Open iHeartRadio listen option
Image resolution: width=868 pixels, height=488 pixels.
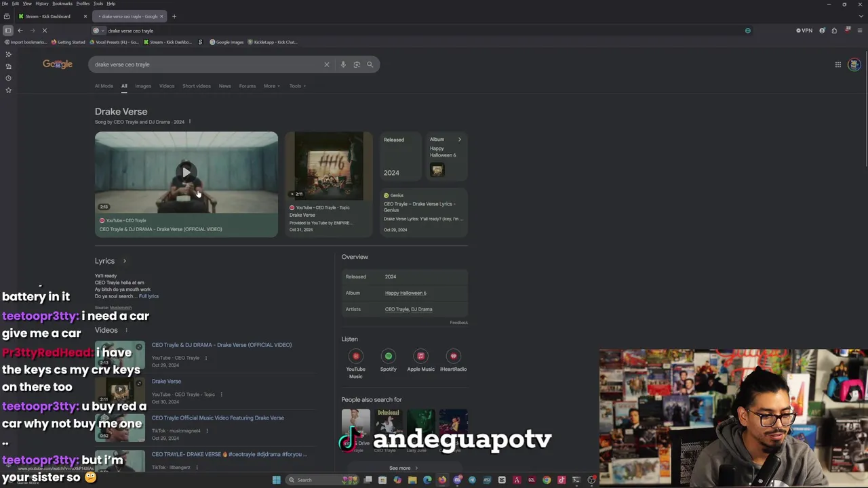click(453, 361)
